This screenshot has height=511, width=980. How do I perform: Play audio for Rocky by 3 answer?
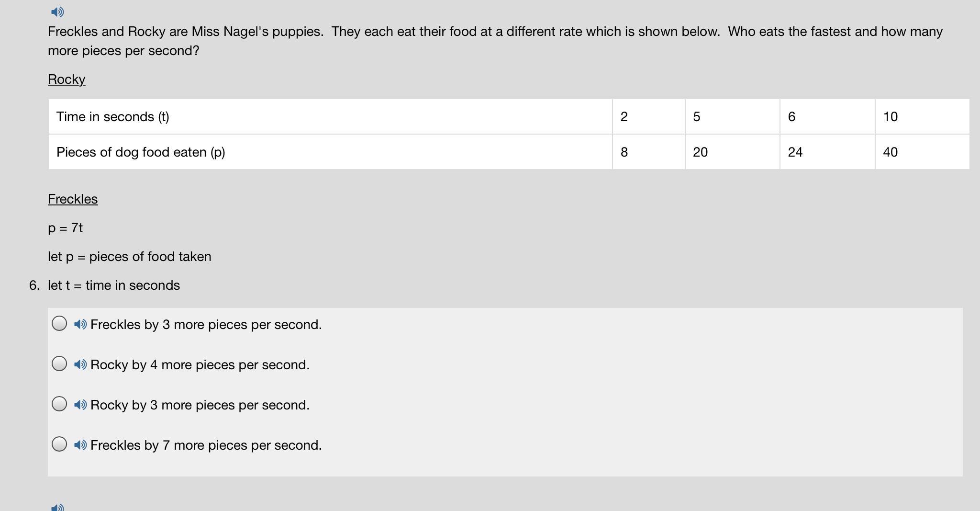(80, 405)
